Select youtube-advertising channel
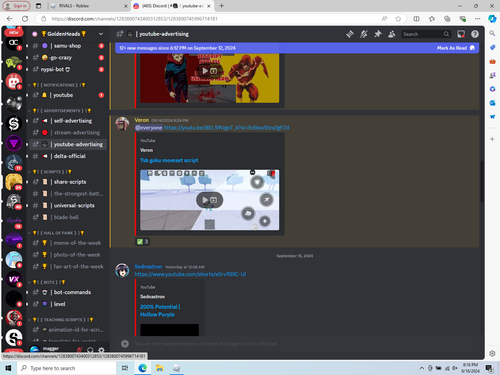 [x=67, y=144]
